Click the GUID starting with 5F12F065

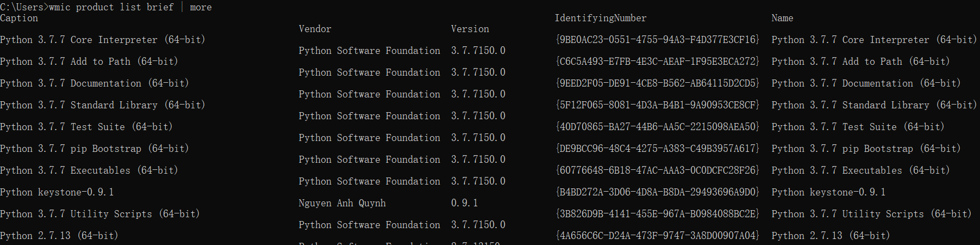coord(657,105)
